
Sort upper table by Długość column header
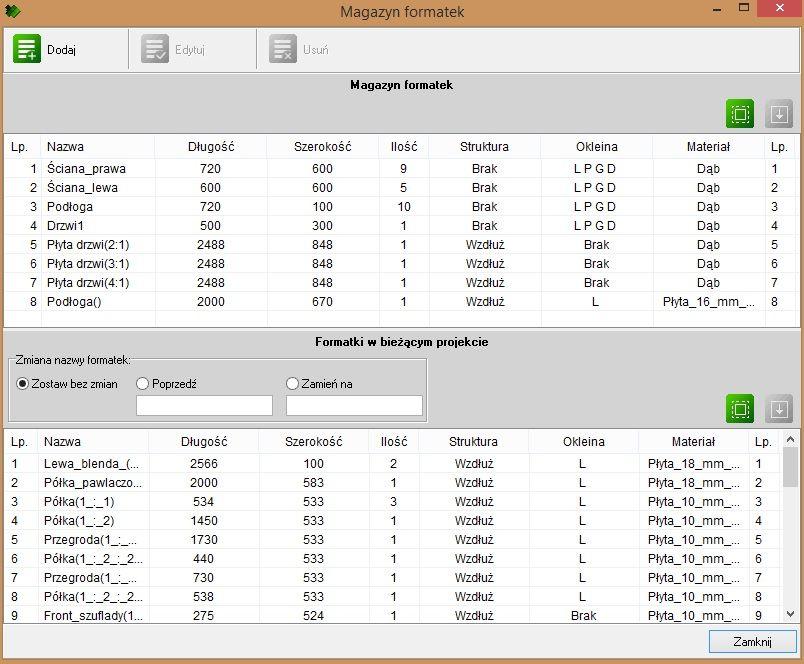pos(211,147)
